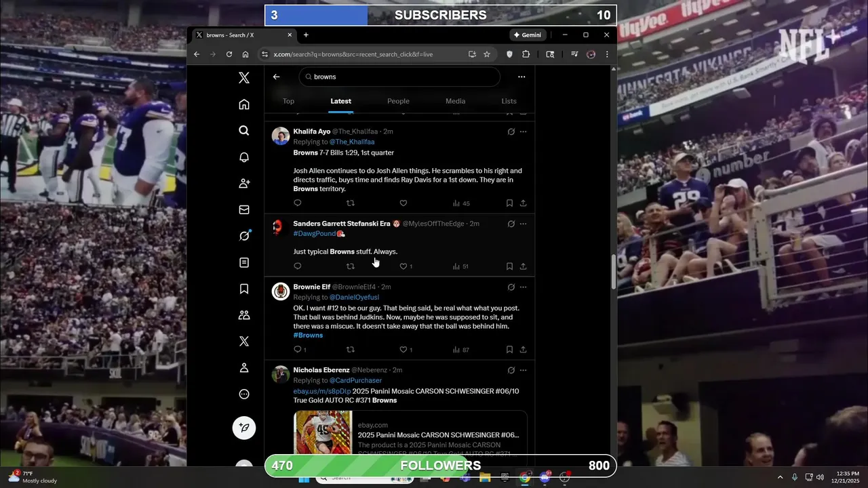Go back with the search page arrow

point(276,77)
